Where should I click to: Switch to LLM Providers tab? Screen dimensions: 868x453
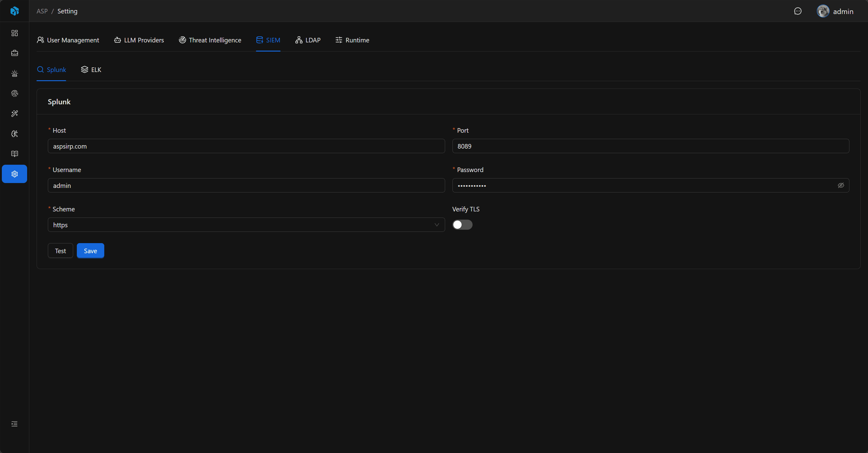139,40
